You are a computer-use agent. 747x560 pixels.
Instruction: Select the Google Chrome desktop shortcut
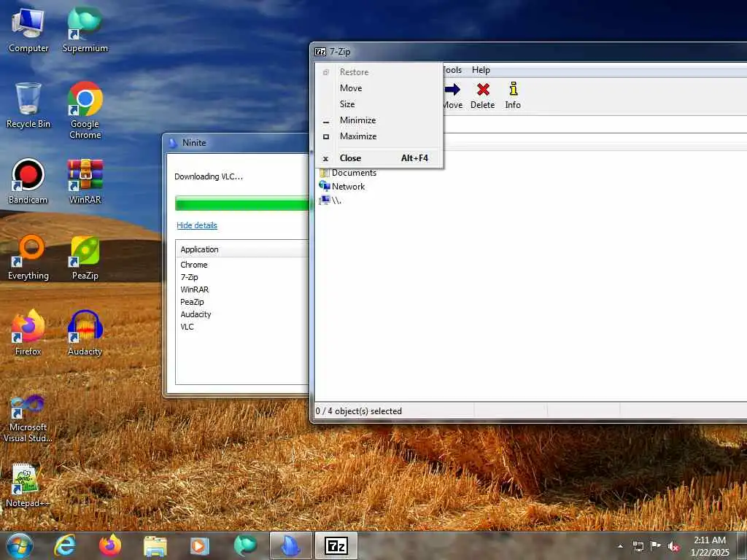tap(85, 111)
